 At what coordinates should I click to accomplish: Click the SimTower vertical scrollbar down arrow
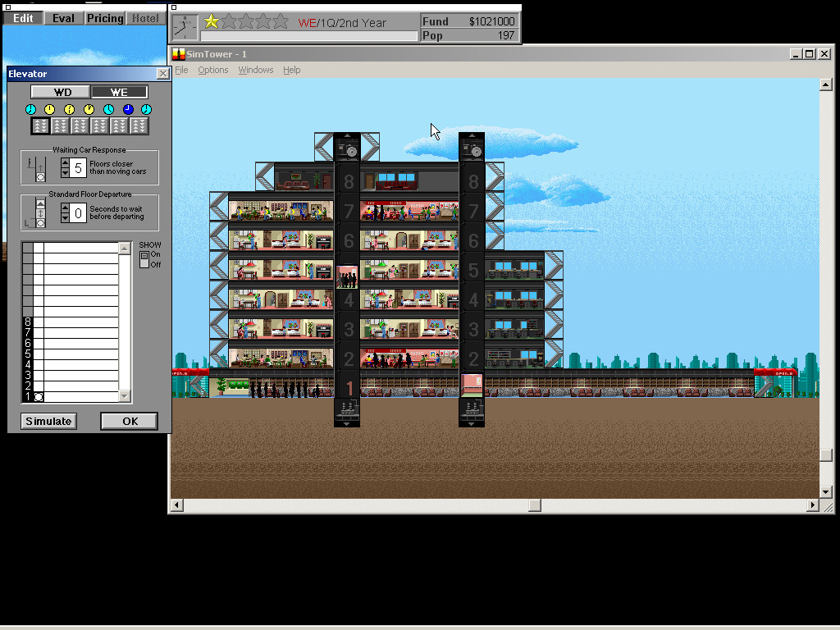point(825,491)
